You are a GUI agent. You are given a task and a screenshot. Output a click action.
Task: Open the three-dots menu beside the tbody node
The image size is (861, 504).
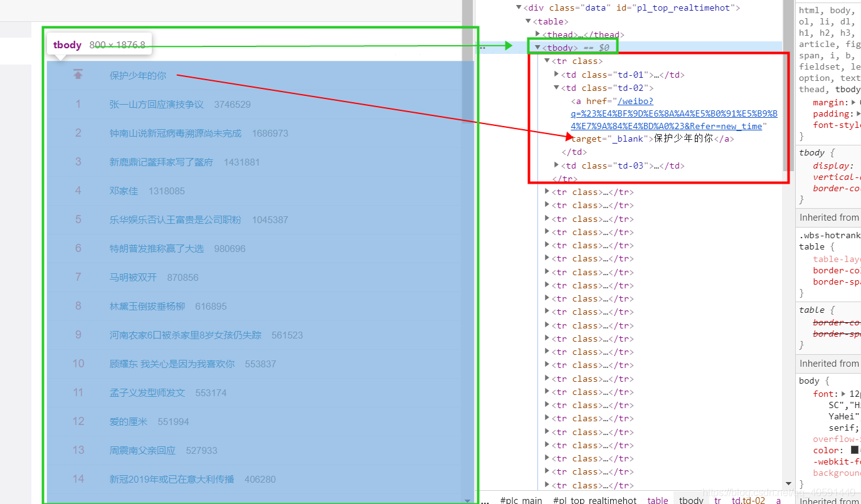[482, 48]
